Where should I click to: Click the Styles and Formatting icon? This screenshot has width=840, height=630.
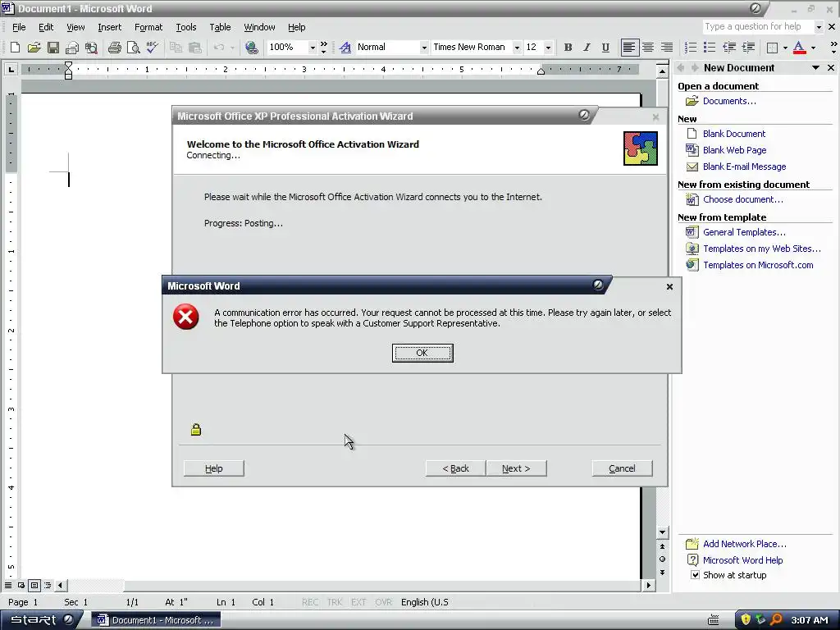[345, 48]
